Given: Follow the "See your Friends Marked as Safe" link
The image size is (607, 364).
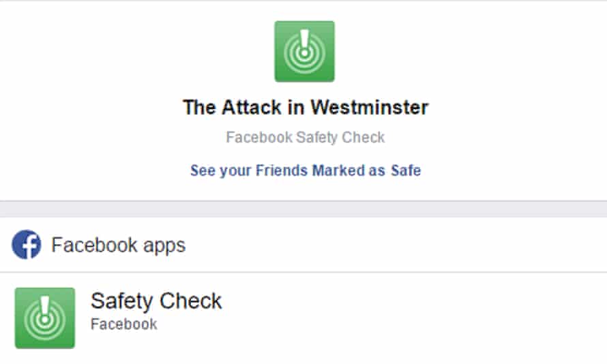Looking at the screenshot, I should pyautogui.click(x=305, y=170).
